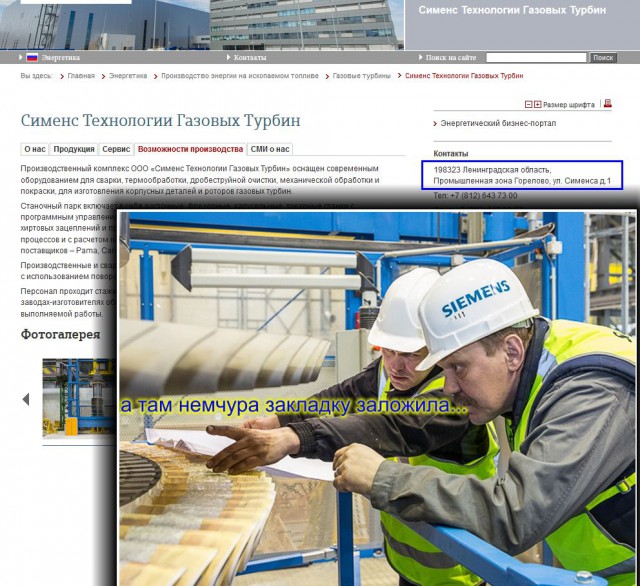Open the Энергетика breadcrumb link
This screenshot has height=586, width=640.
click(128, 76)
